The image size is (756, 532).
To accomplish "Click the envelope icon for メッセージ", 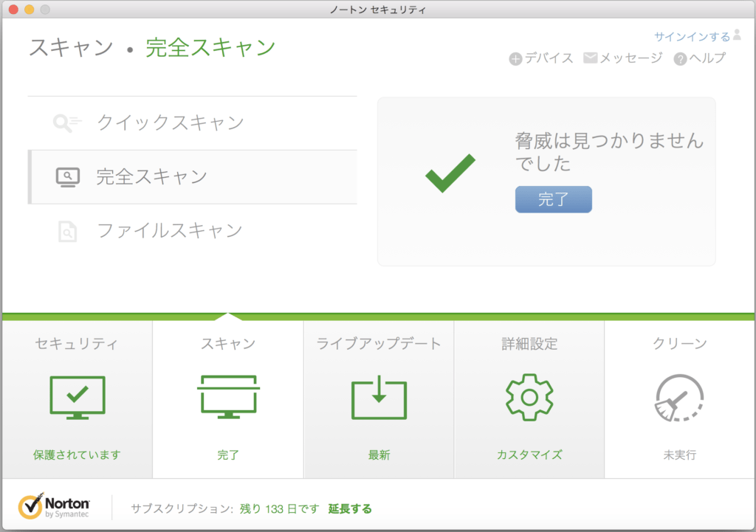I will pos(590,58).
